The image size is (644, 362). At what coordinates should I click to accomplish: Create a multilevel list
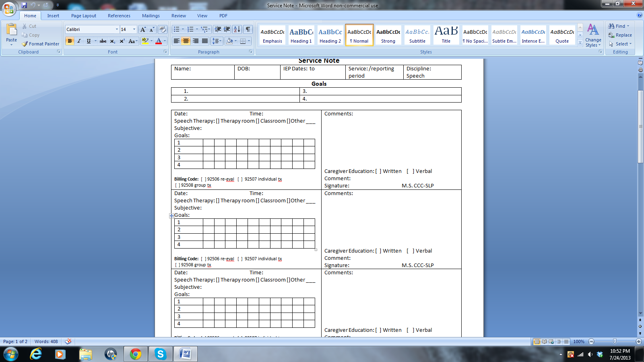206,29
